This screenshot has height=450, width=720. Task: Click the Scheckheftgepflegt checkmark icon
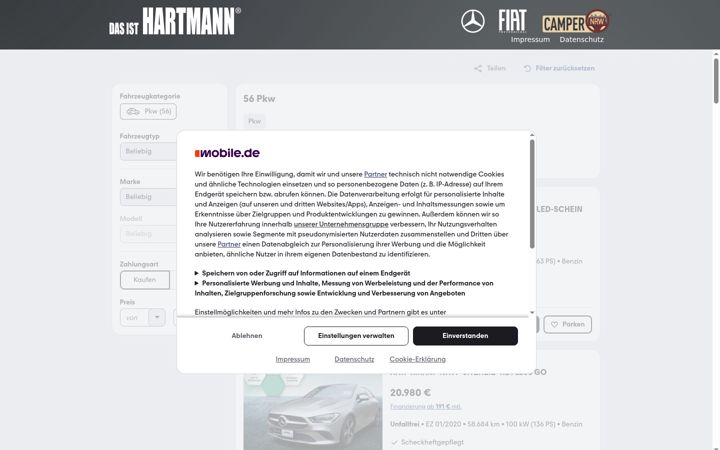click(394, 443)
